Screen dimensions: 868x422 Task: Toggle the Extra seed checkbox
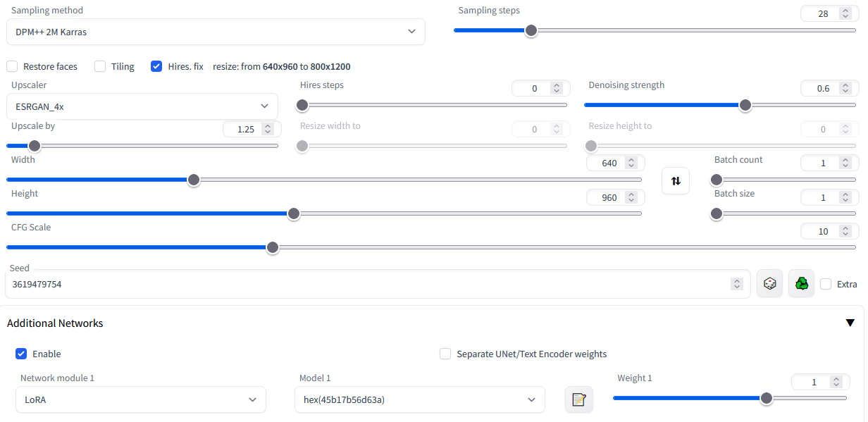click(826, 284)
